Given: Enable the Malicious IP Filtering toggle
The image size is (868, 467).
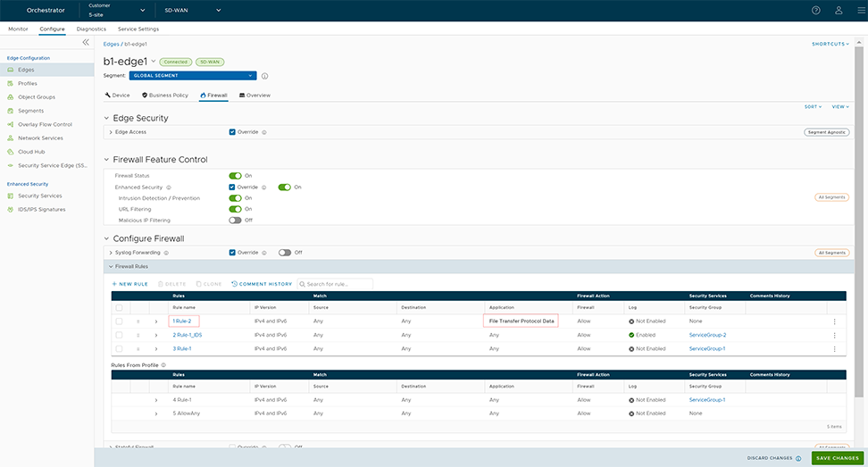Looking at the screenshot, I should 236,220.
